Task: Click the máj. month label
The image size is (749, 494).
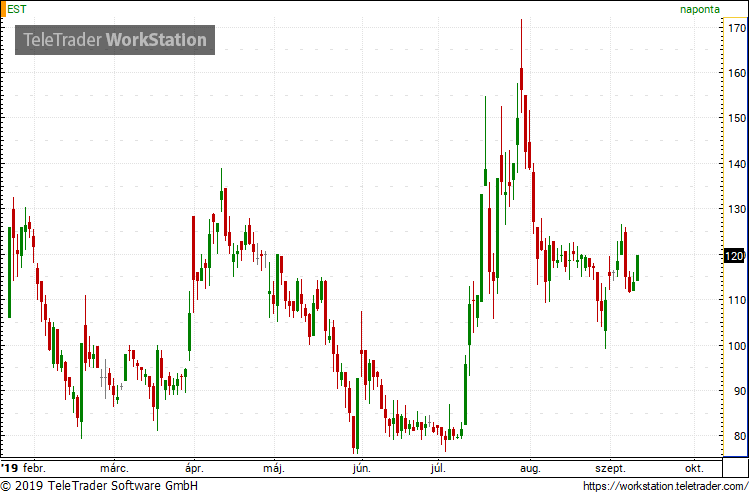Action: (274, 468)
